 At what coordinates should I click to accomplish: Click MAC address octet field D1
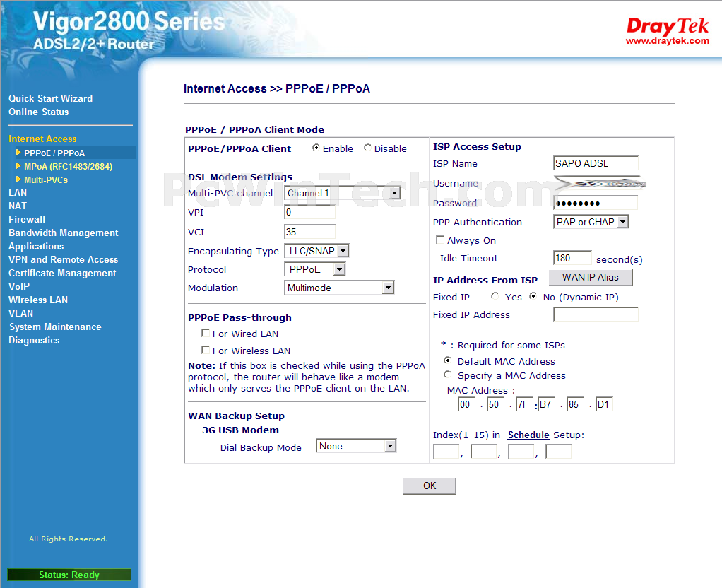[x=603, y=404]
